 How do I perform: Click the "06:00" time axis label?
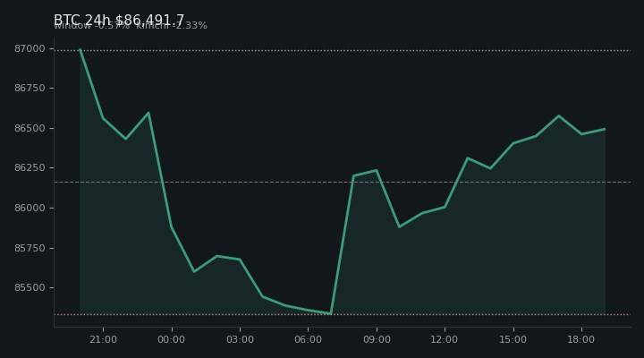[x=308, y=339]
